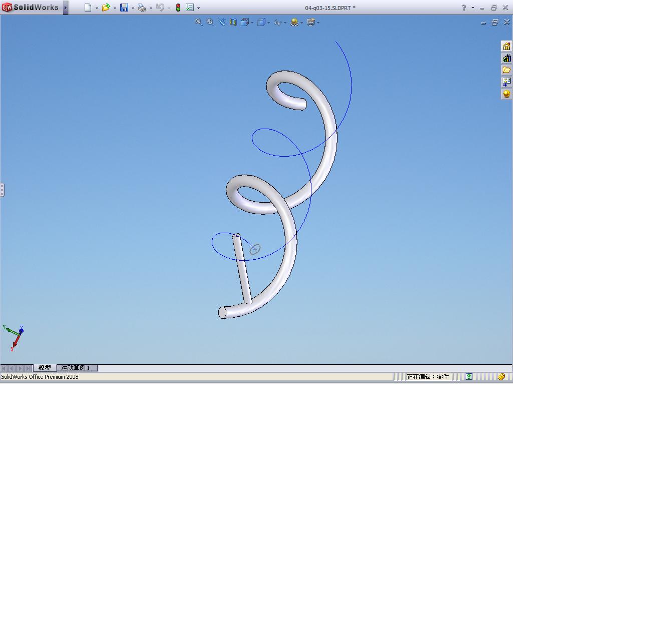Screen dimensions: 672x618
Task: Jump to the last tab with scroll arrow
Action: [x=29, y=368]
